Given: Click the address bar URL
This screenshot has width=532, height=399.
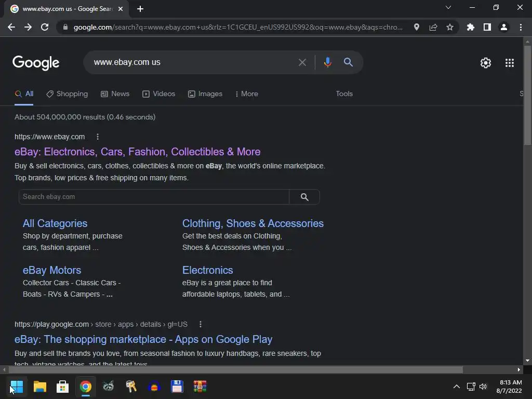Looking at the screenshot, I should coord(237,27).
